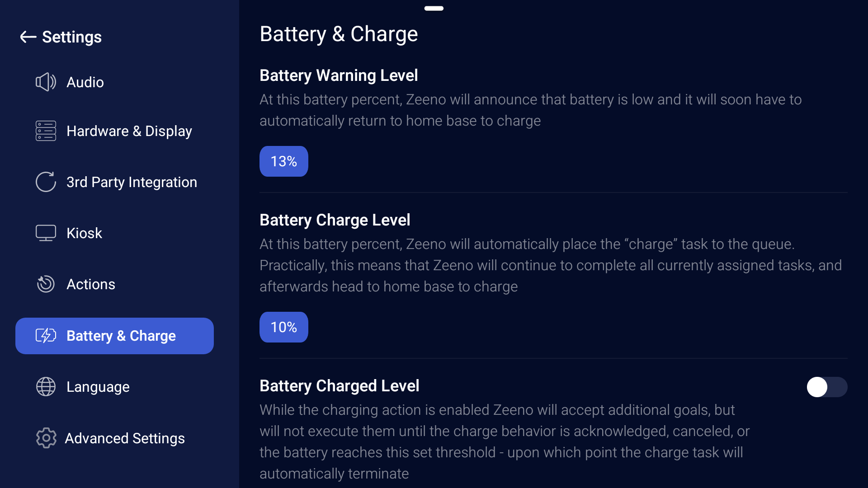868x488 pixels.
Task: Go to Hardware & Display settings
Action: [x=129, y=131]
